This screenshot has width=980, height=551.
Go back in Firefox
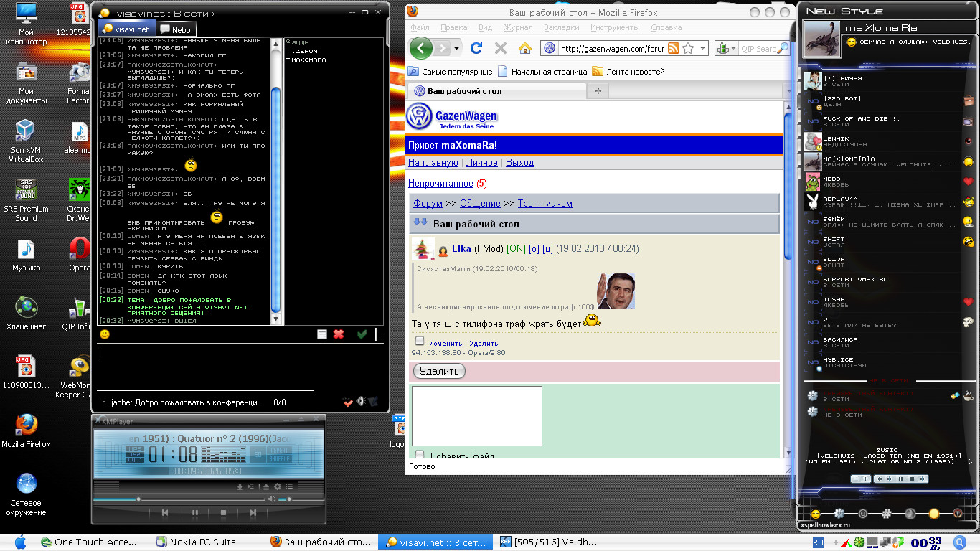421,48
